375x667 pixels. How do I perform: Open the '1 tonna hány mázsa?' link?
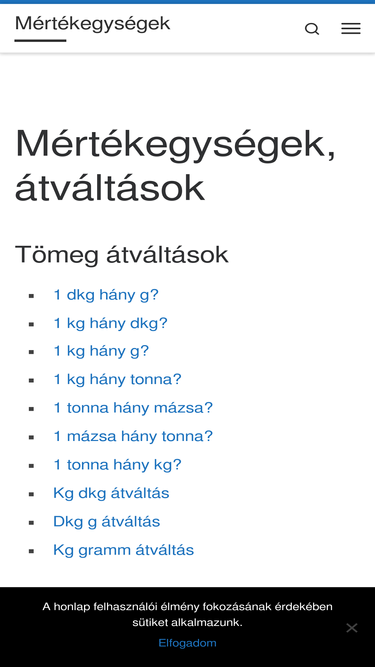133,408
